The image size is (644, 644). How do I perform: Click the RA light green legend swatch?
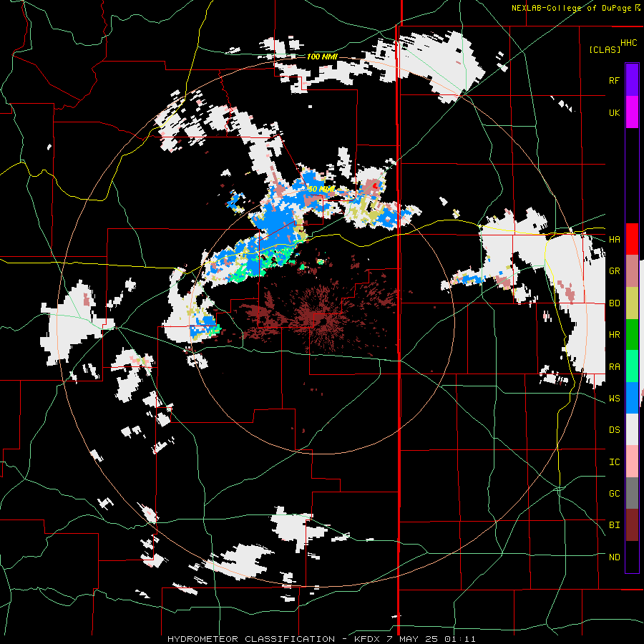pos(632,367)
